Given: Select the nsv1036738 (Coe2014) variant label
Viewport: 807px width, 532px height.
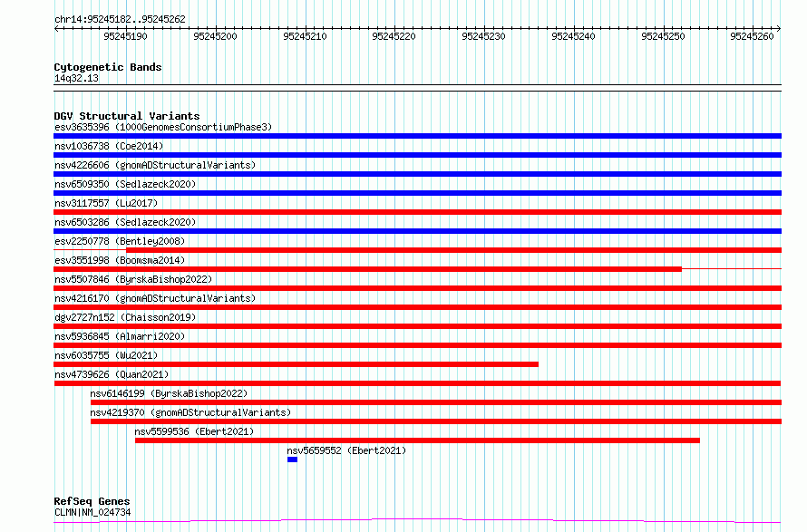Looking at the screenshot, I should tap(109, 146).
